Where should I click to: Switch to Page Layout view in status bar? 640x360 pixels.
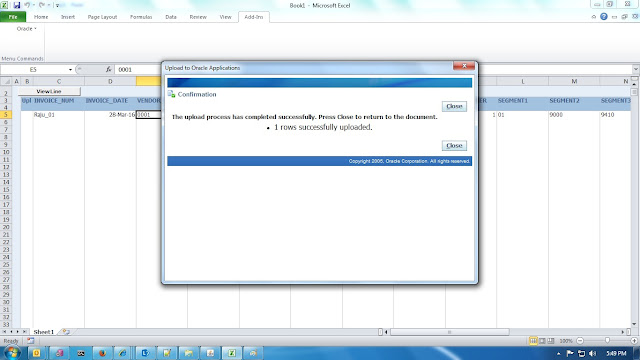tap(542, 341)
